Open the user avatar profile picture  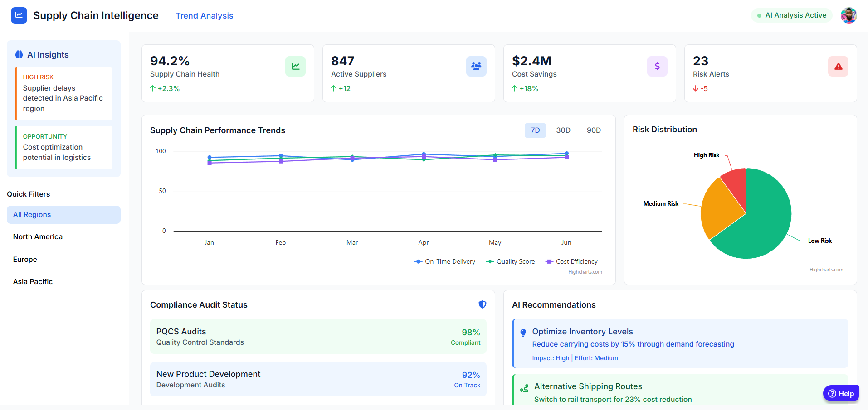(x=848, y=15)
